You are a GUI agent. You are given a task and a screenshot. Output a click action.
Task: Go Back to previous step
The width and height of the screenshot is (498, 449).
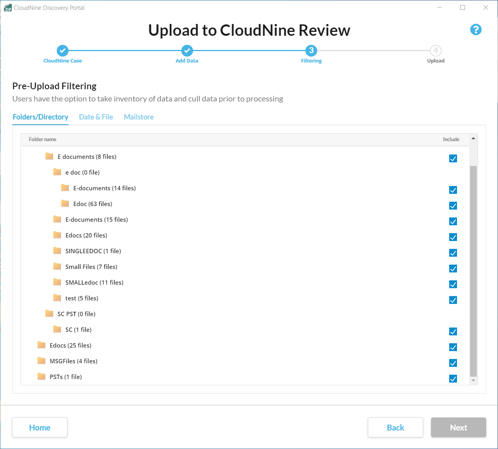pyautogui.click(x=395, y=427)
